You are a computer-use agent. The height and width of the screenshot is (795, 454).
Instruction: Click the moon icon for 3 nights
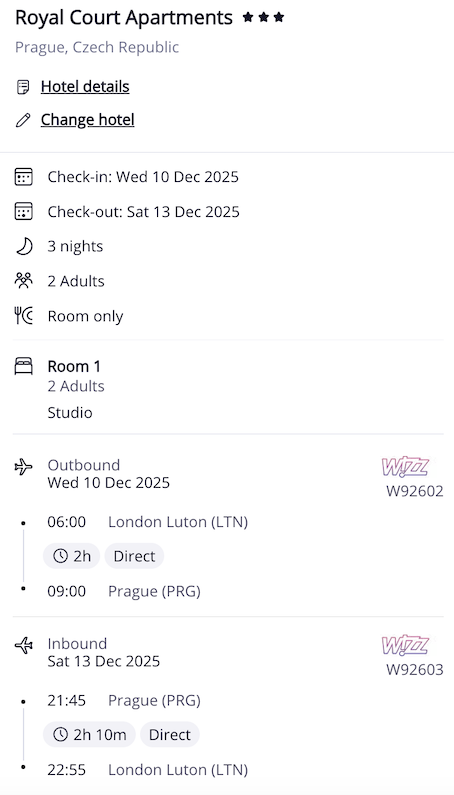(23, 246)
